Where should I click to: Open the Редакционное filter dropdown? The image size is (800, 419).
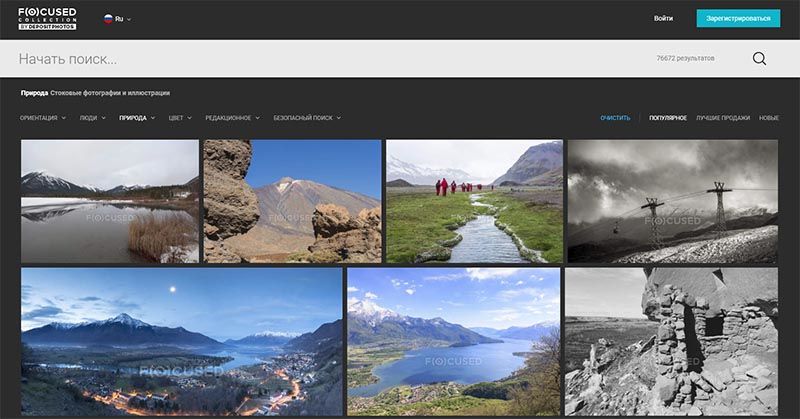click(232, 118)
